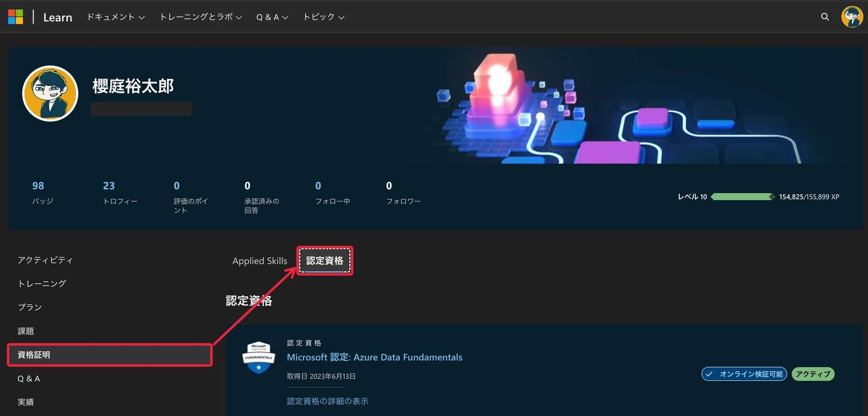View the 23 トロフィー count
The image size is (868, 416).
coord(120,193)
